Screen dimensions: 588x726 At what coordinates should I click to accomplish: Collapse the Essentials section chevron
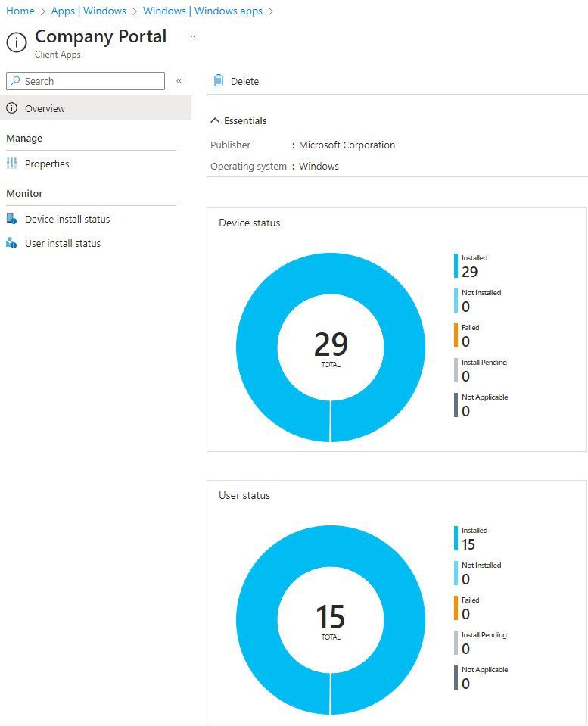click(x=215, y=120)
